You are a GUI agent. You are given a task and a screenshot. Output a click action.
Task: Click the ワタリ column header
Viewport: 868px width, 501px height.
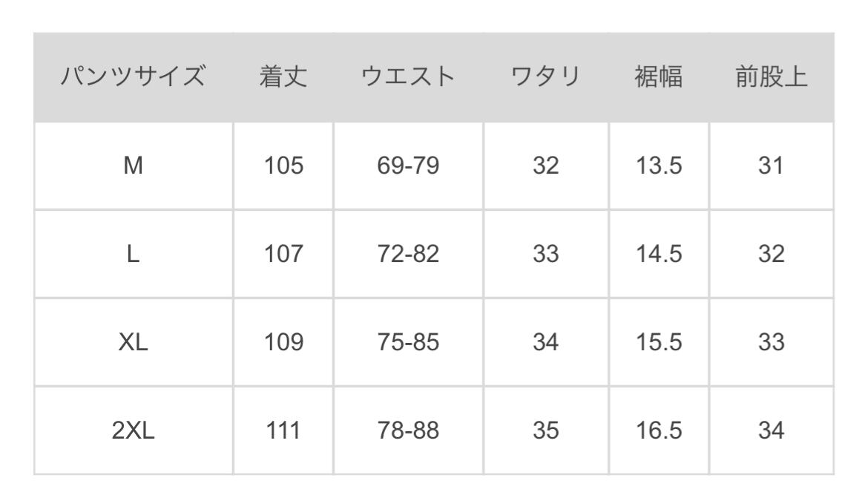click(x=545, y=78)
